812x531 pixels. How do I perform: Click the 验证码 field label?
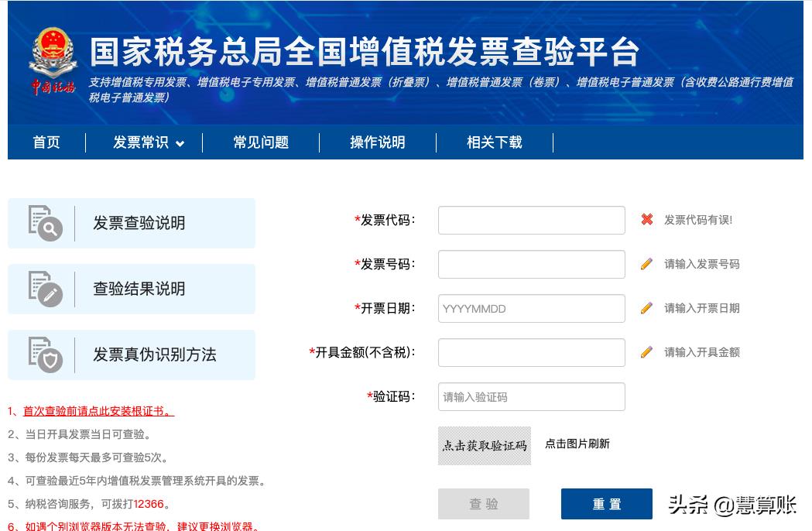pos(391,397)
